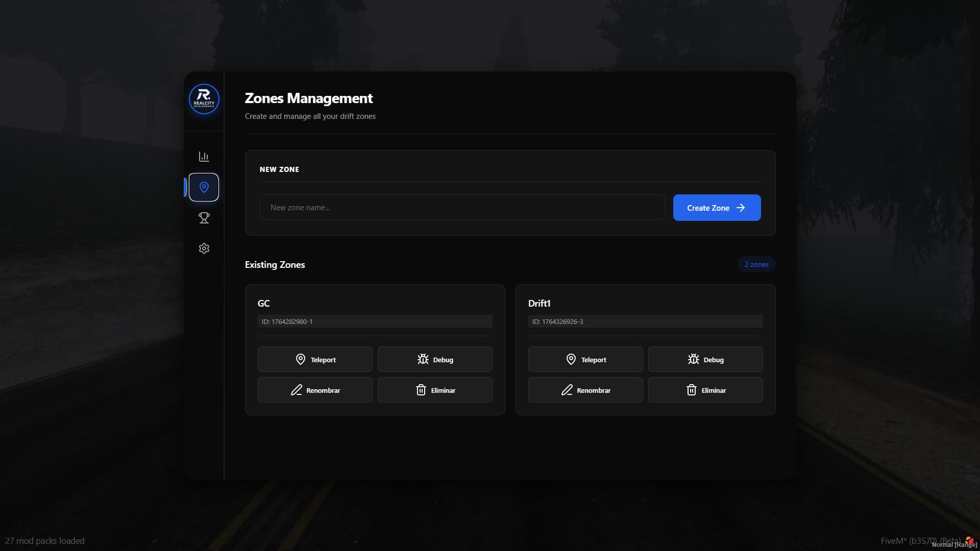The height and width of the screenshot is (551, 980).
Task: Enable Debug for the GC zone
Action: pyautogui.click(x=435, y=360)
